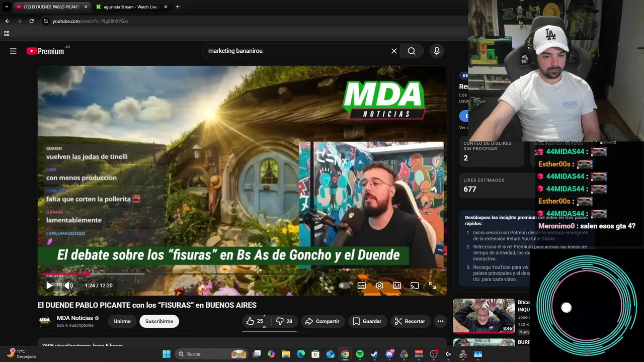Open Voicemeeter from the taskbar

tap(419, 354)
